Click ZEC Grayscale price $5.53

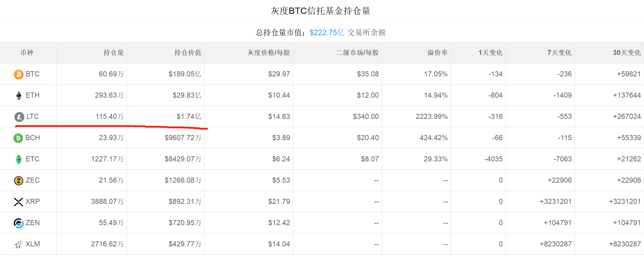point(281,180)
